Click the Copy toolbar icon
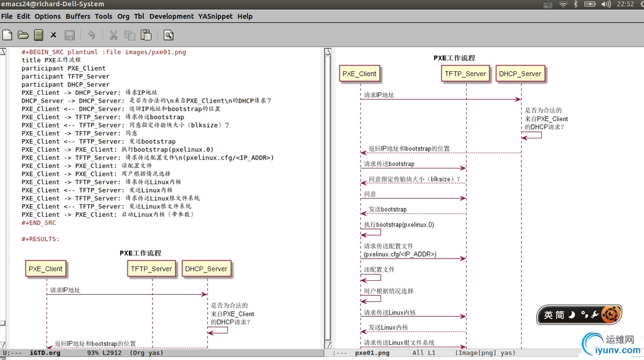 (x=129, y=35)
